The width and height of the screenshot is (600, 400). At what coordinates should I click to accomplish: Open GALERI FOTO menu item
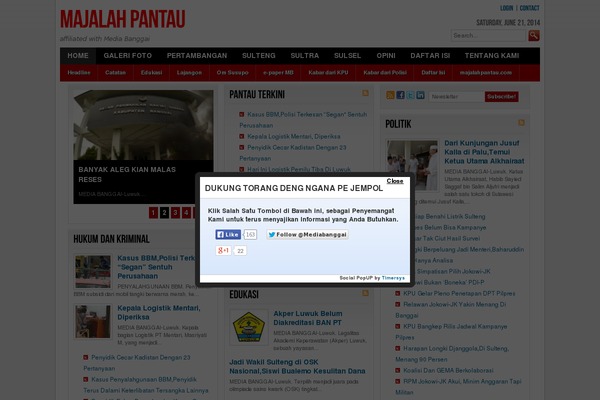pyautogui.click(x=127, y=56)
